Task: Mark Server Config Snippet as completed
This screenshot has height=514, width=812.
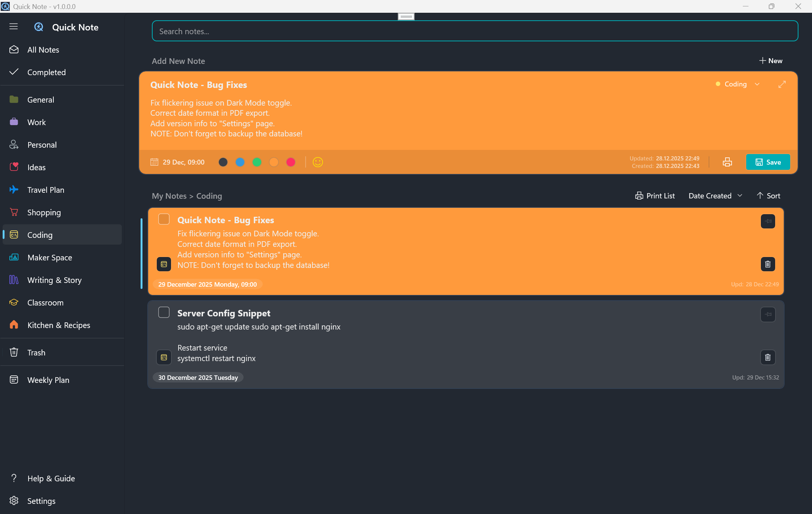Action: tap(164, 312)
